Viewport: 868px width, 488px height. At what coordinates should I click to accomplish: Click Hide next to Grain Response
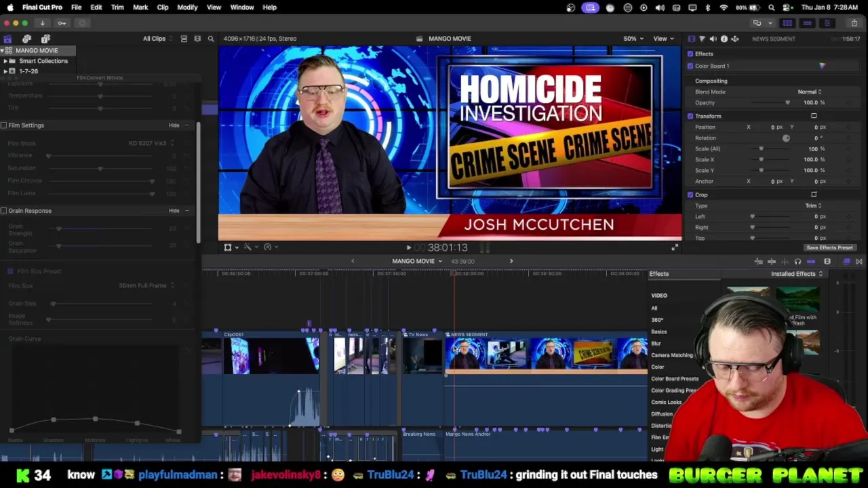point(174,211)
